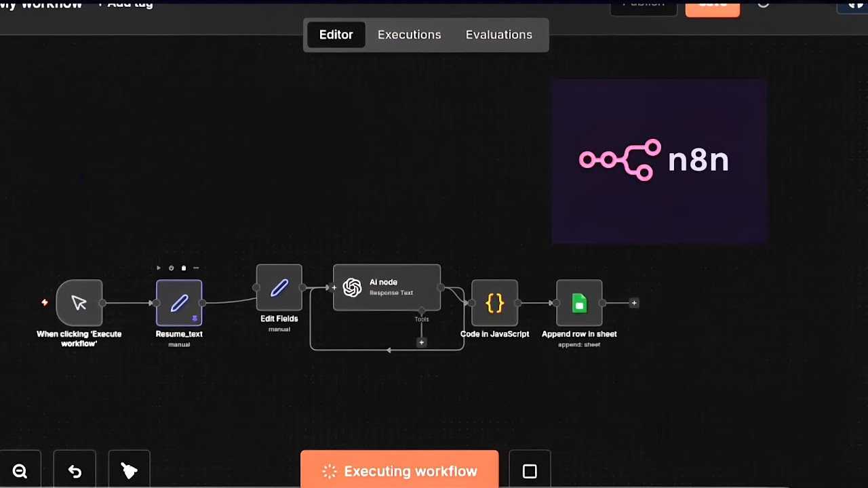Click the output connector of AI node

point(441,287)
